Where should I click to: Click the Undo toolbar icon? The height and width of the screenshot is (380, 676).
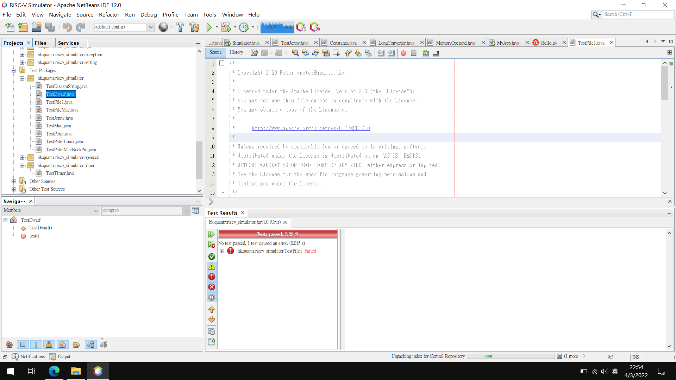click(67, 27)
